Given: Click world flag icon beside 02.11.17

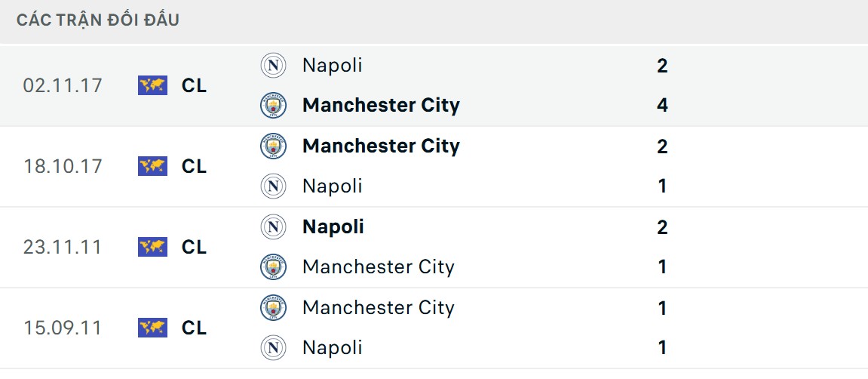Looking at the screenshot, I should (x=152, y=85).
